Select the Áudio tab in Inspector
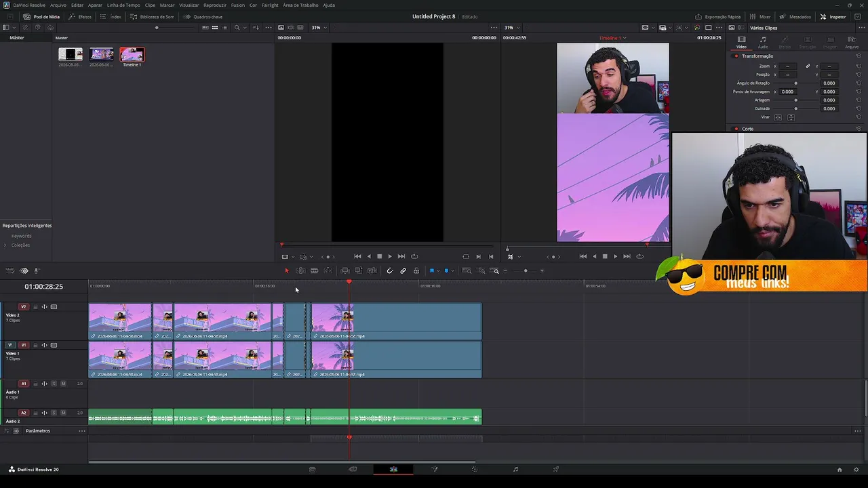This screenshot has height=488, width=868. 763,42
